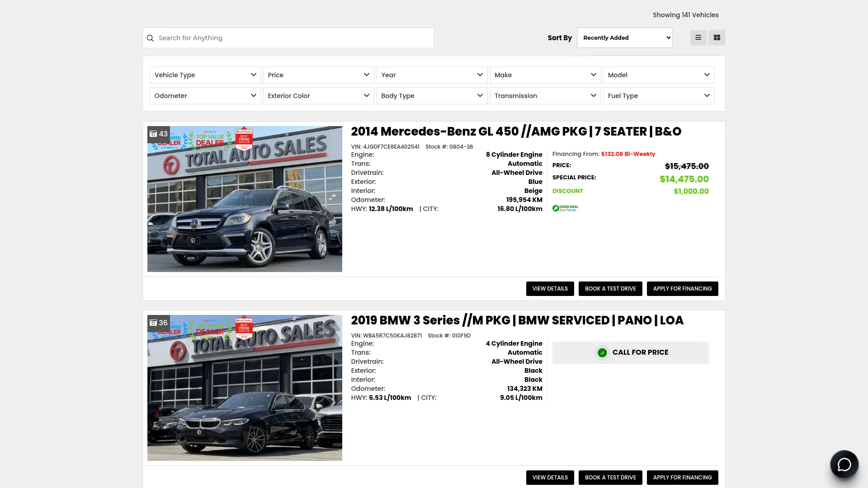The width and height of the screenshot is (868, 488).
Task: Expand the Fuel Type filter
Action: tap(659, 96)
